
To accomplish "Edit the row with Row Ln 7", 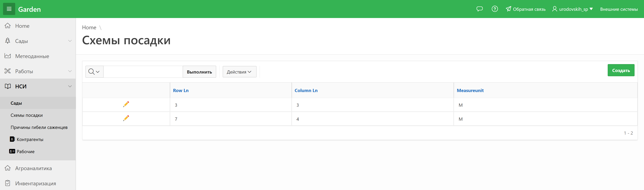I will [x=126, y=118].
